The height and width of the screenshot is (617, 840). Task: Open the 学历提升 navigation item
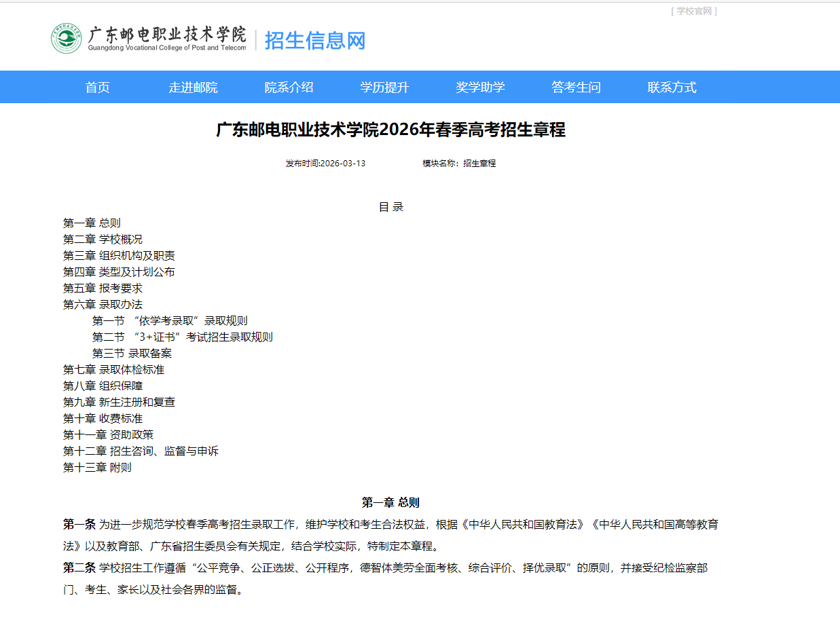click(x=384, y=87)
